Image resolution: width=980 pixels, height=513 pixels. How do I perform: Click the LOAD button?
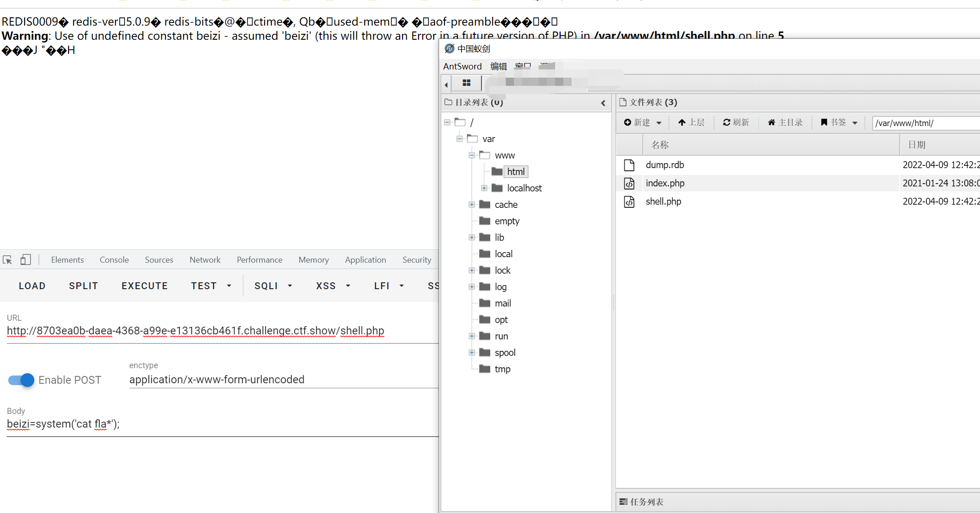32,286
